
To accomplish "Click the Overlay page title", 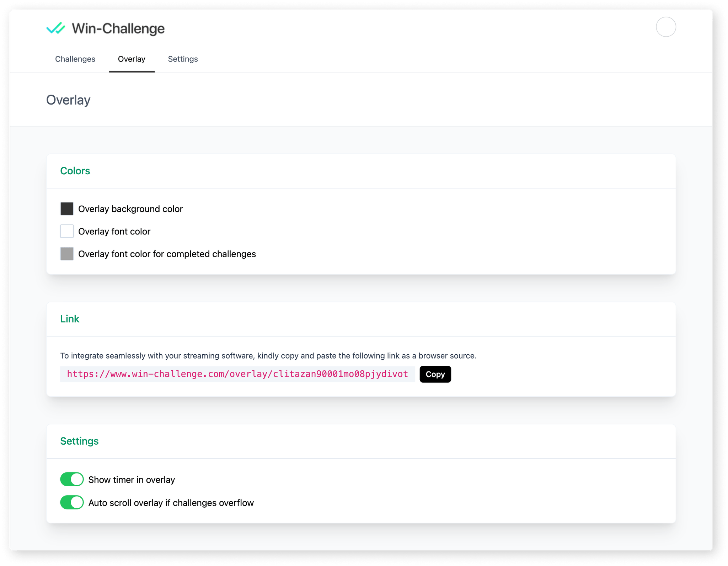I will (x=68, y=100).
